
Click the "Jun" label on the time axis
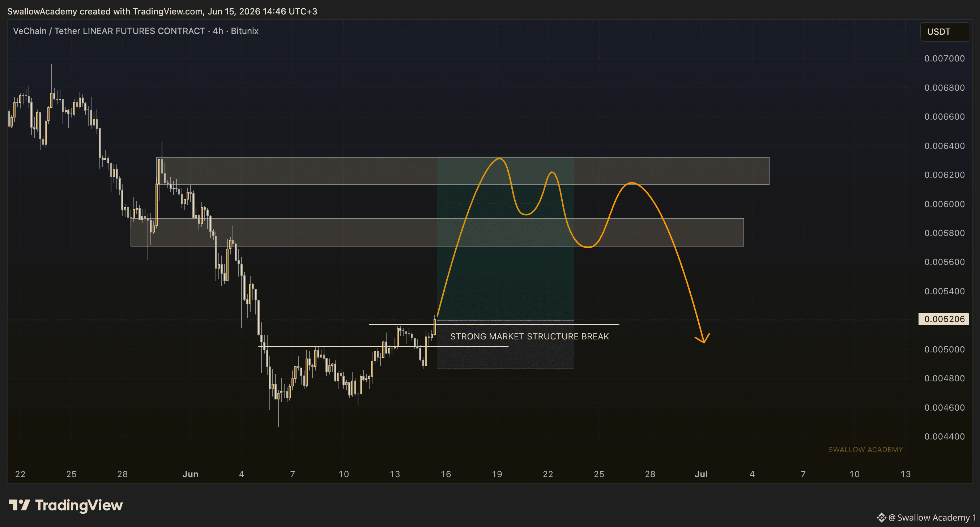point(191,474)
